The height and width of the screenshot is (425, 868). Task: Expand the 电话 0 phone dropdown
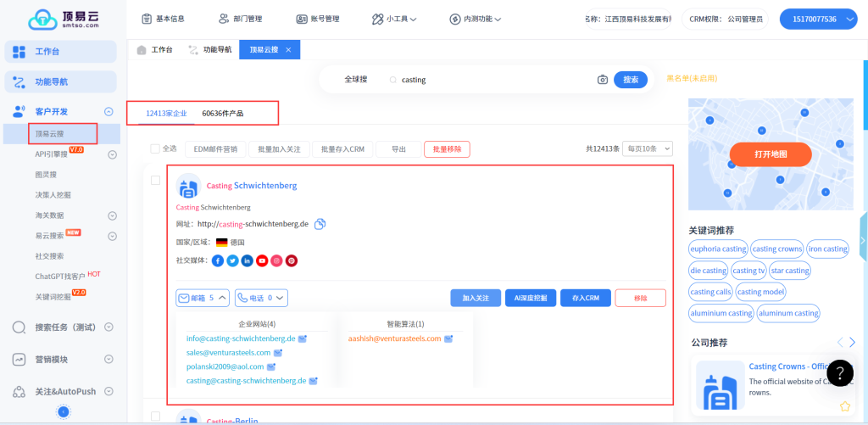262,298
